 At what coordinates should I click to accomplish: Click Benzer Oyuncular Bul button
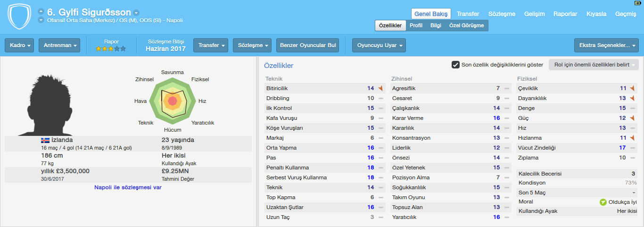point(307,45)
